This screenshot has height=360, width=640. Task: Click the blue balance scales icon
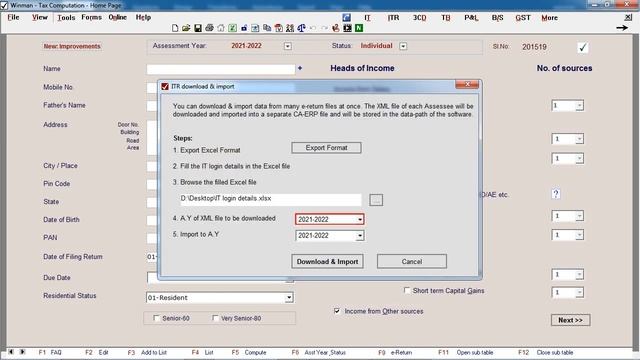[301, 28]
